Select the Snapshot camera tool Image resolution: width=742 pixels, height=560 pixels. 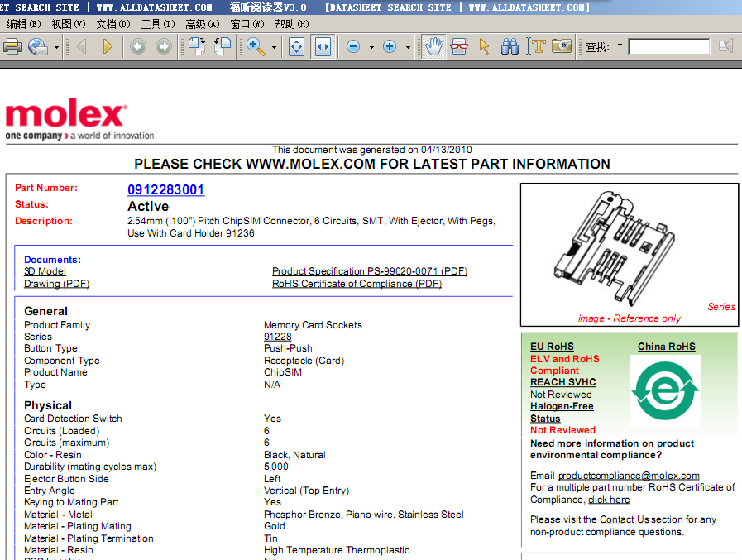(562, 46)
